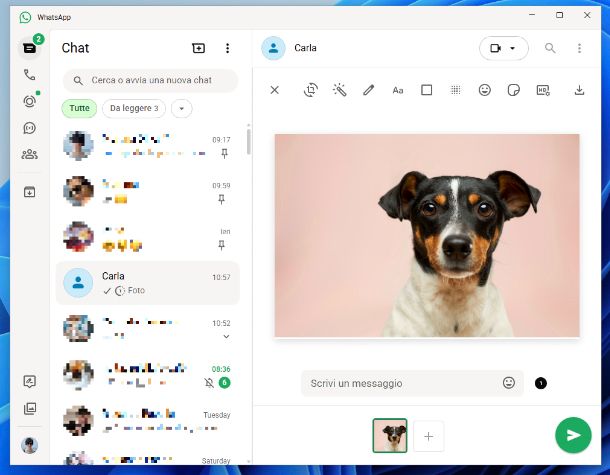610x475 pixels.
Task: Close the image editor with X
Action: 275,90
